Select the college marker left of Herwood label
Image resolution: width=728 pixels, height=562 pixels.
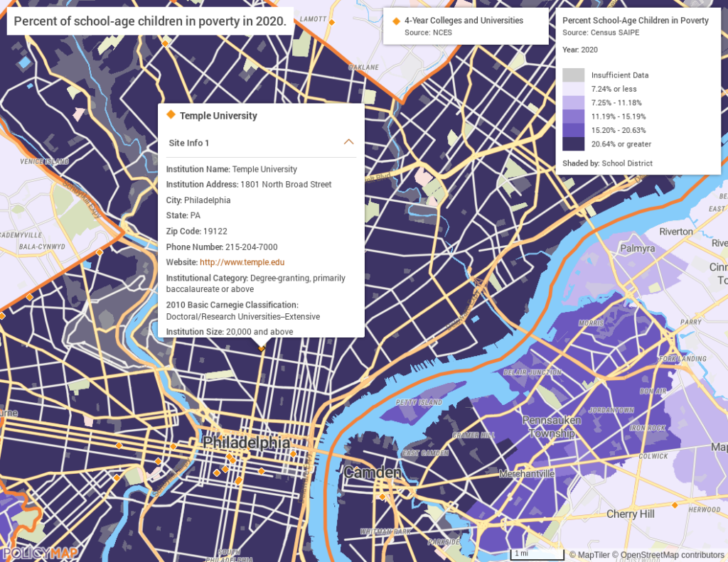point(675,505)
